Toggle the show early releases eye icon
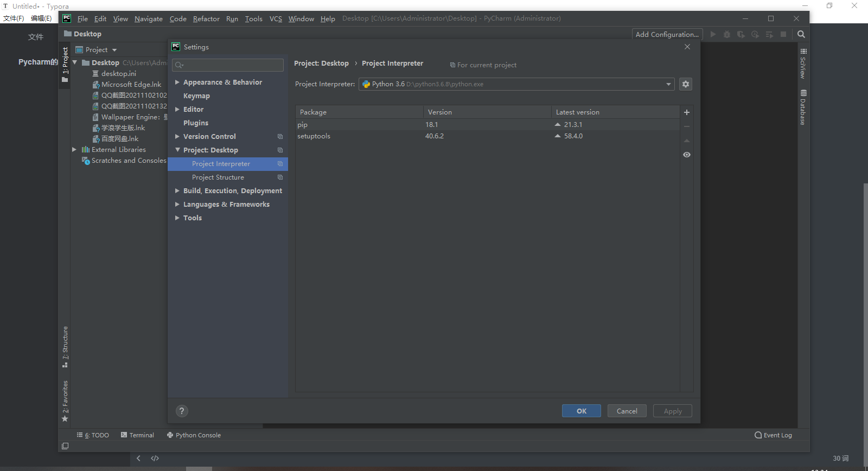 (x=687, y=155)
